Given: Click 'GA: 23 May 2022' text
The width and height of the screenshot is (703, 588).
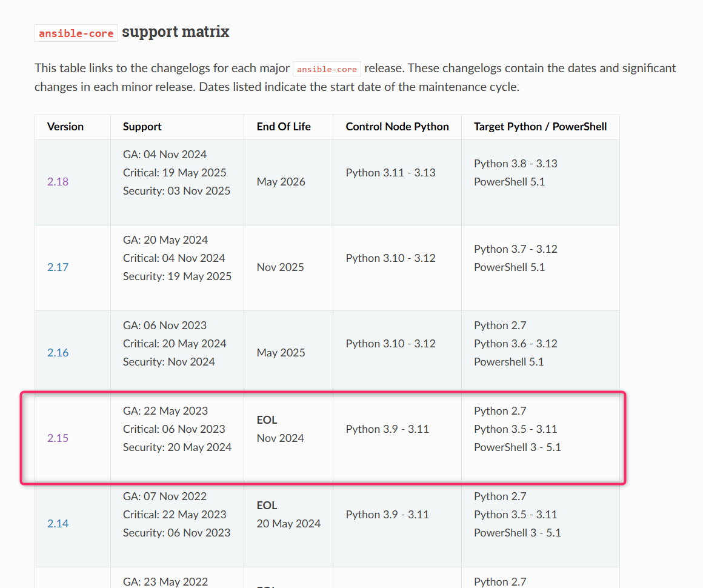Looking at the screenshot, I should (165, 582).
